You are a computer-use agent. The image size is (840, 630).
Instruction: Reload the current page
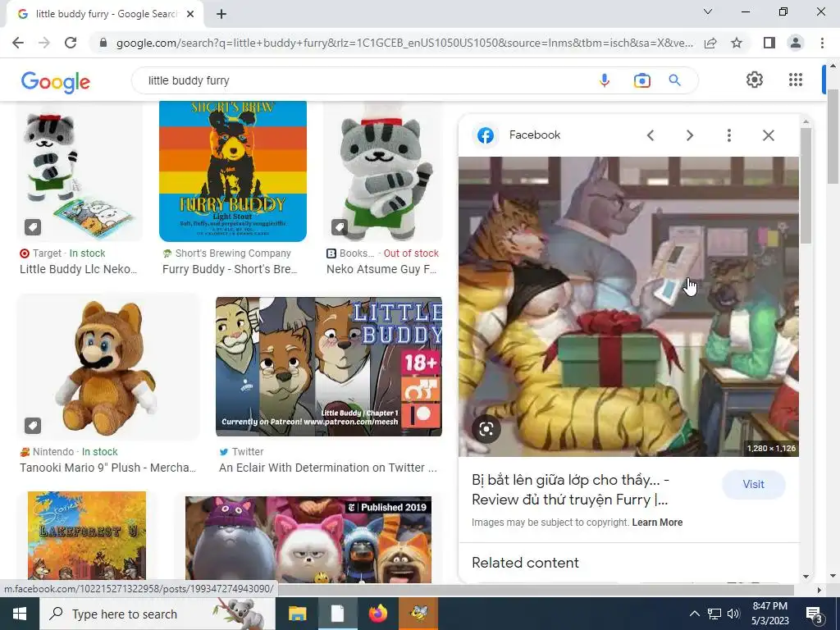point(71,43)
